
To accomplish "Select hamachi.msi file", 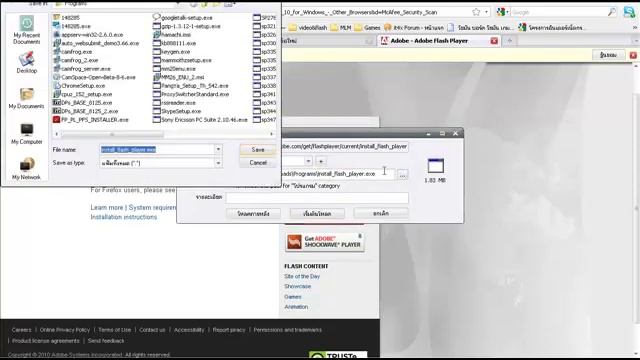I will pyautogui.click(x=172, y=35).
